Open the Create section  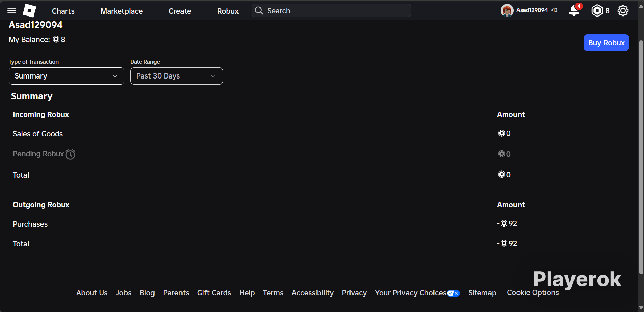pyautogui.click(x=180, y=11)
